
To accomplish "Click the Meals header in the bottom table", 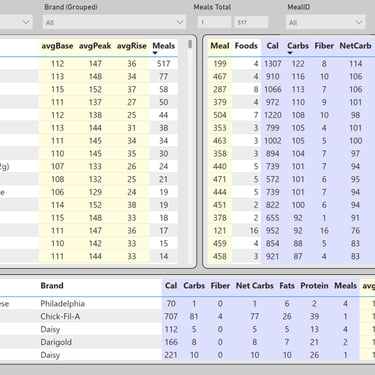I will point(345,286).
